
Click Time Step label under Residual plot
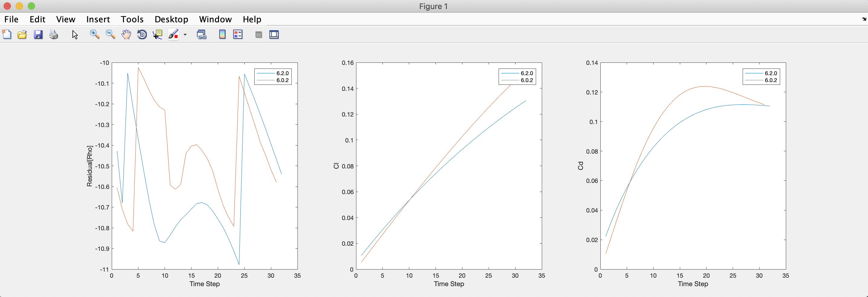pyautogui.click(x=204, y=284)
